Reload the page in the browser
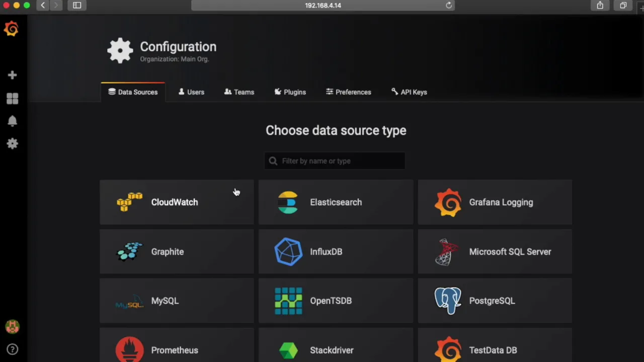This screenshot has width=644, height=362. 449,6
